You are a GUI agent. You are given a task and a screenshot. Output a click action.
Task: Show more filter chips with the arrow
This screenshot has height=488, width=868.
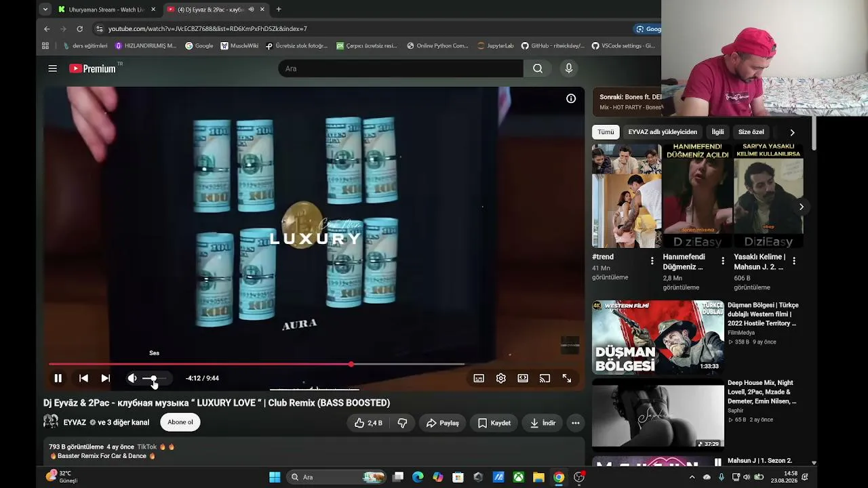[792, 132]
